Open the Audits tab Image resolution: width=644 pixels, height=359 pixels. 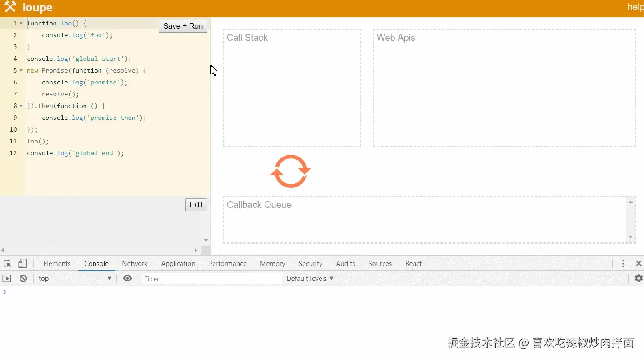(345, 264)
